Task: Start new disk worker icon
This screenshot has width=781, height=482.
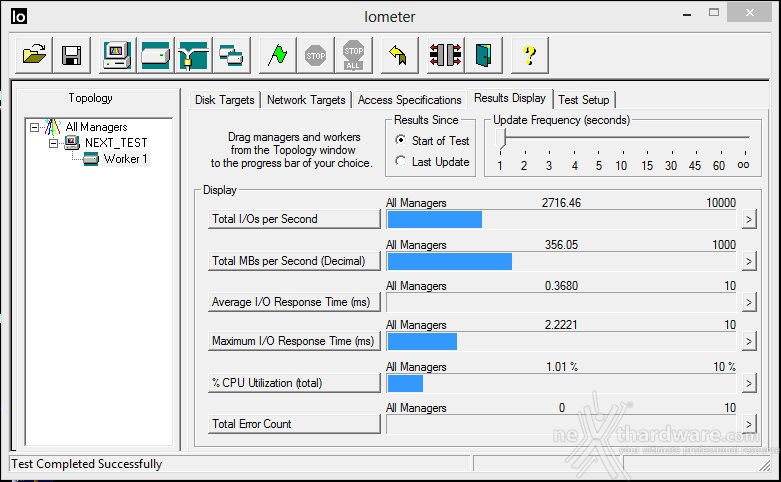Action: tap(155, 55)
